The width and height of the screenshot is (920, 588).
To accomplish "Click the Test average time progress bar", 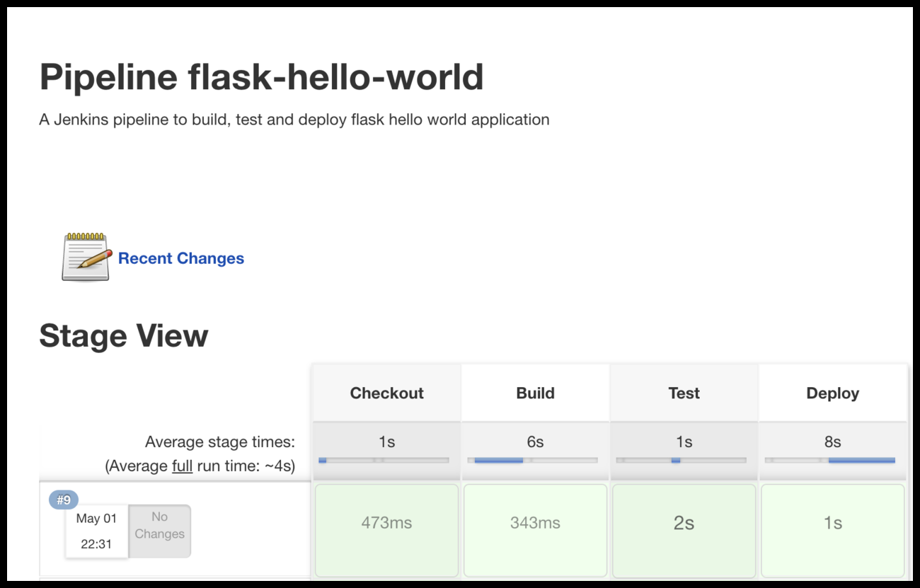I will coord(681,460).
